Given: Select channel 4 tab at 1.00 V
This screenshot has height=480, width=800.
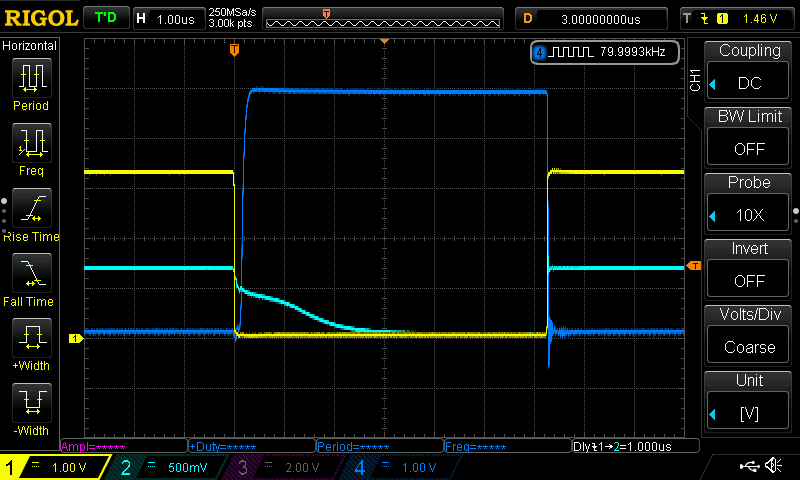Looking at the screenshot, I should tap(401, 467).
